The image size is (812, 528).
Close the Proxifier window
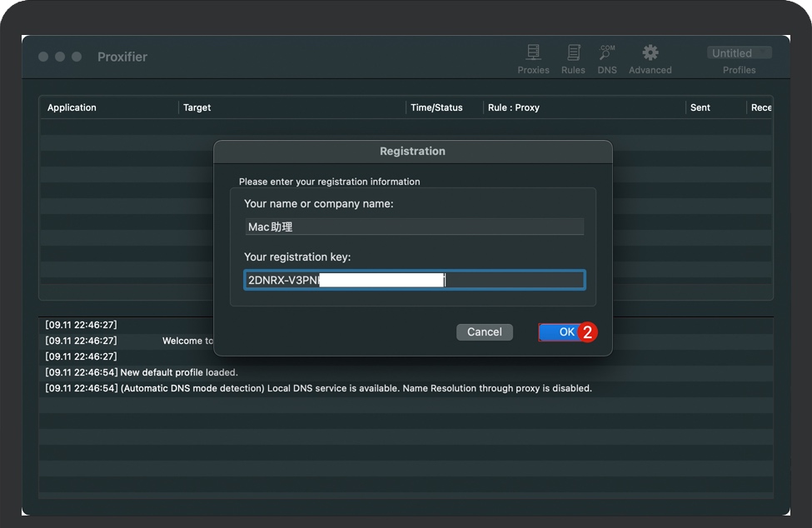point(43,57)
